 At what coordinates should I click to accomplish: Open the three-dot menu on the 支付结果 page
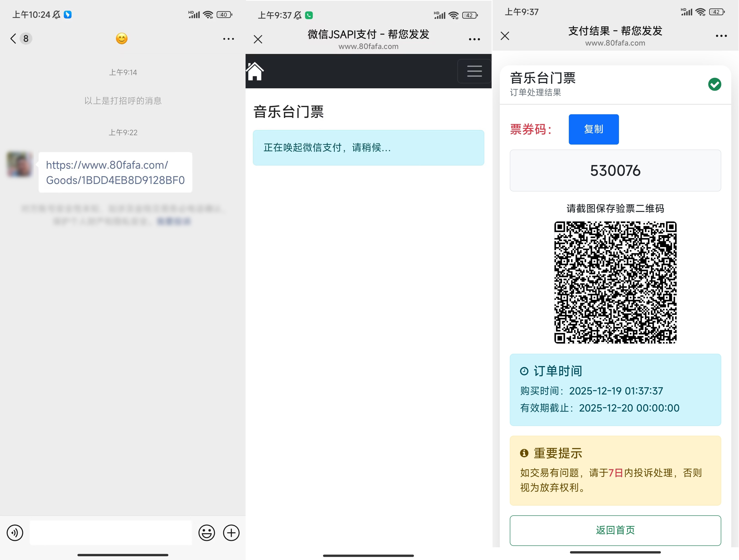click(721, 36)
